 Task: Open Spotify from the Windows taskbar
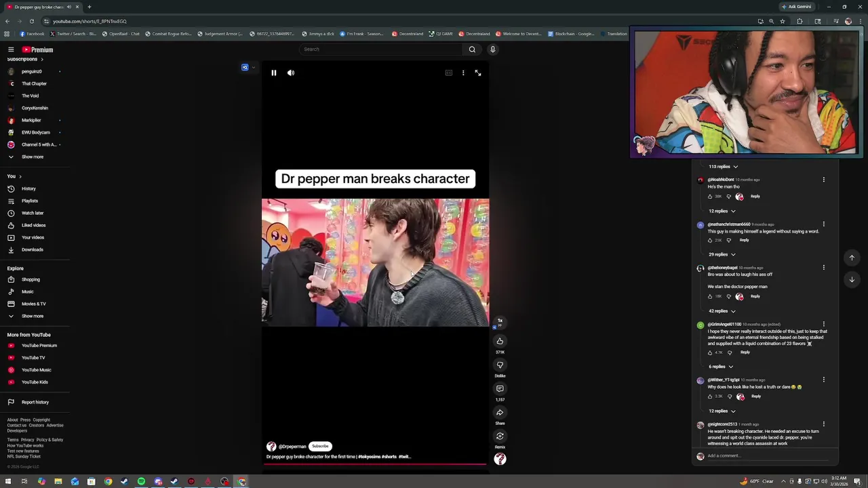[141, 482]
